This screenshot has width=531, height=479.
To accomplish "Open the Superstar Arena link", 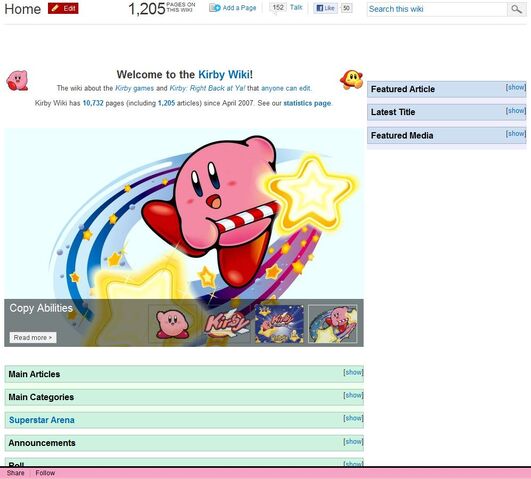I will pyautogui.click(x=42, y=420).
